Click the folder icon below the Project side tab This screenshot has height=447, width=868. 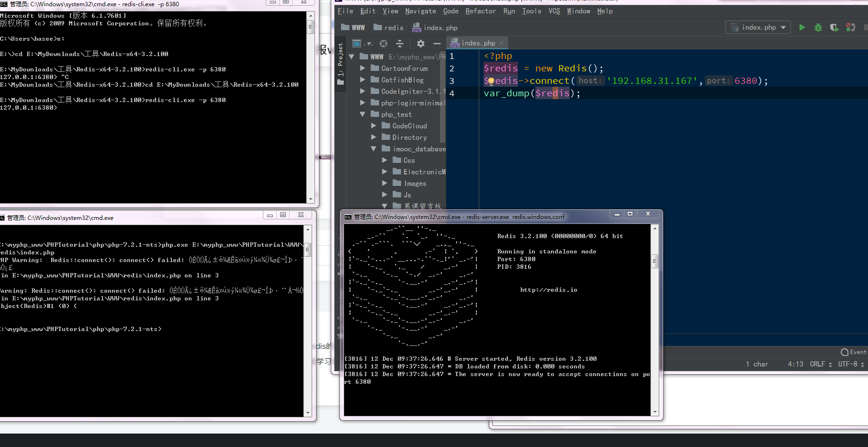[340, 82]
